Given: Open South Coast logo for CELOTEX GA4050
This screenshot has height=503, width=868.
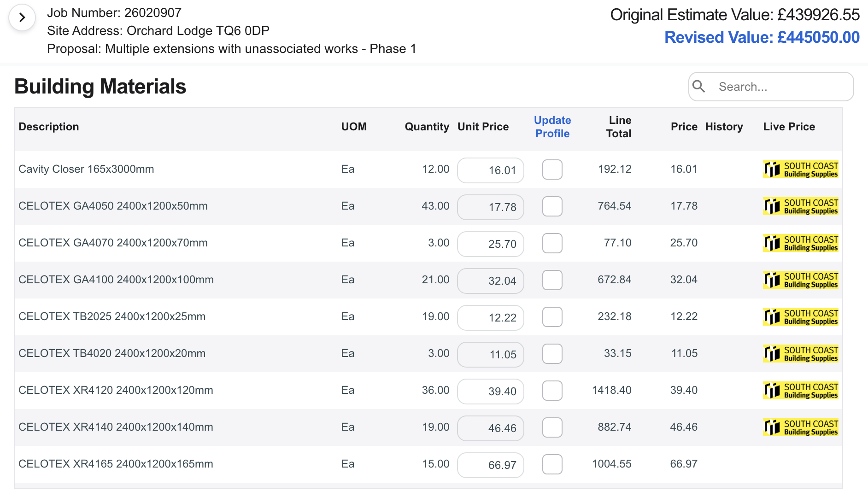Looking at the screenshot, I should 801,206.
